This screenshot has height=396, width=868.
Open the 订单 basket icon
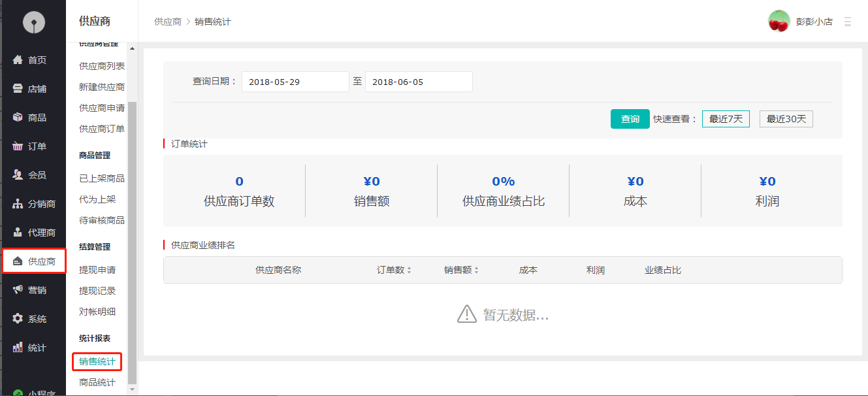pyautogui.click(x=18, y=146)
